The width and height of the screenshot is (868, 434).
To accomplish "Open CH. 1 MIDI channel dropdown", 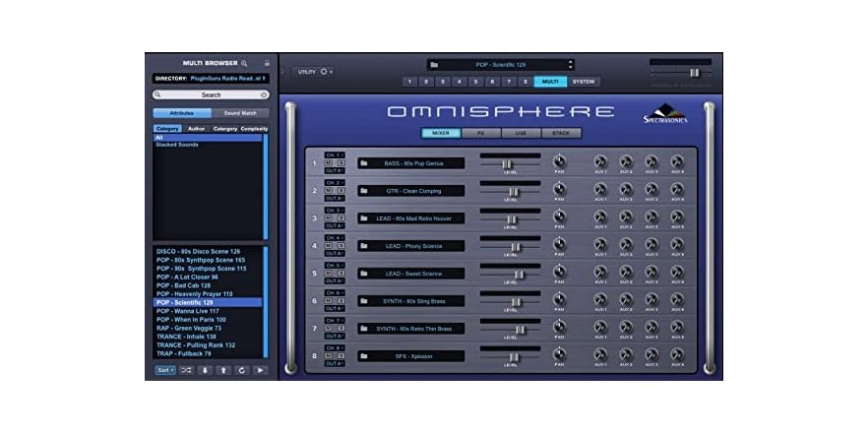I will point(335,155).
